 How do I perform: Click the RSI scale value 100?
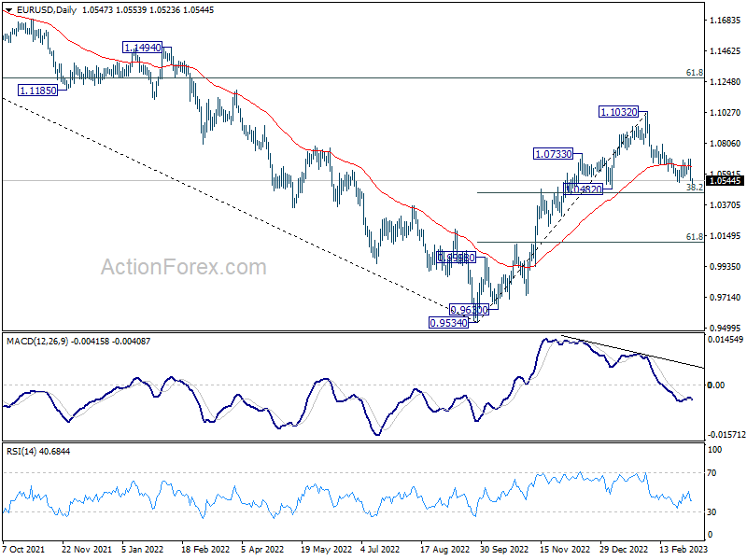click(714, 450)
